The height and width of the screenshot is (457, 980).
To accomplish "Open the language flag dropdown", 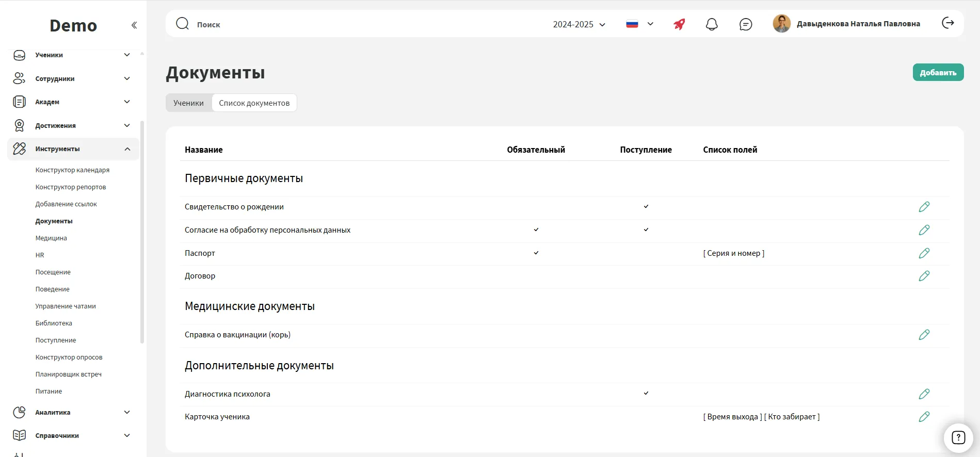I will [x=639, y=24].
